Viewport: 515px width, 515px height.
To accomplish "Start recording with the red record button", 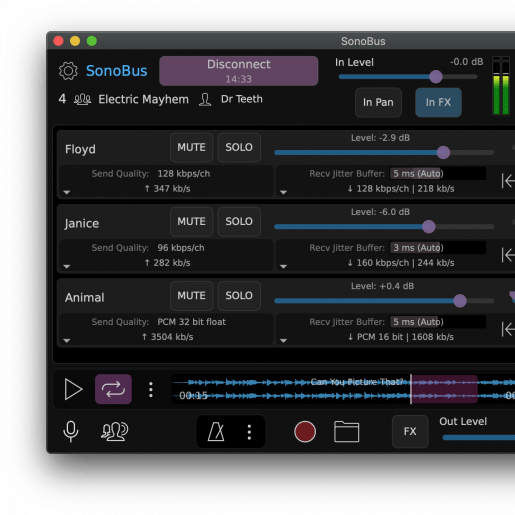I will coord(305,432).
